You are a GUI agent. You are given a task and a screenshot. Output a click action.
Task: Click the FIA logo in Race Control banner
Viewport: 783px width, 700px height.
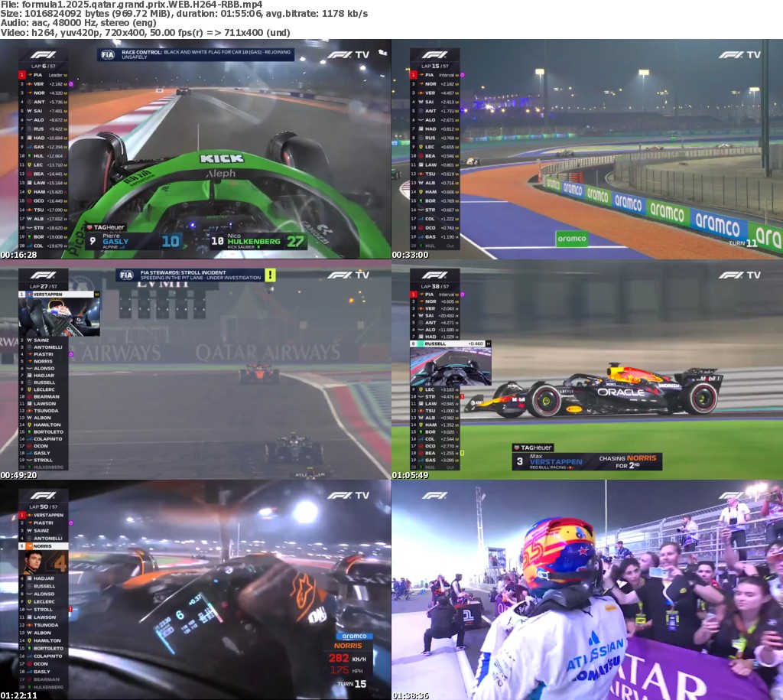tap(107, 55)
